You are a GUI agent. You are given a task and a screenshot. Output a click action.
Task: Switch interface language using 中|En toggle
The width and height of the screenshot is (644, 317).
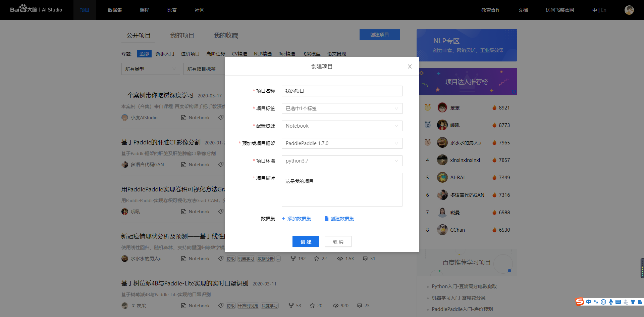pyautogui.click(x=599, y=10)
